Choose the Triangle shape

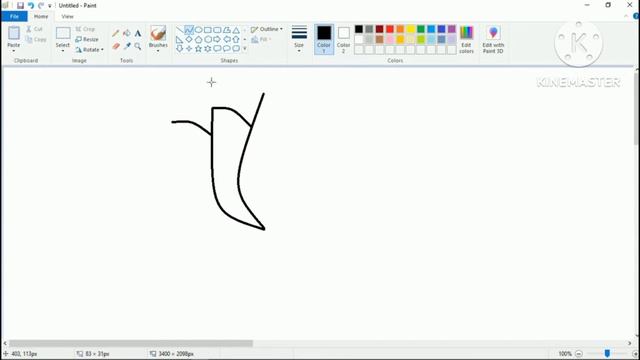pos(236,30)
